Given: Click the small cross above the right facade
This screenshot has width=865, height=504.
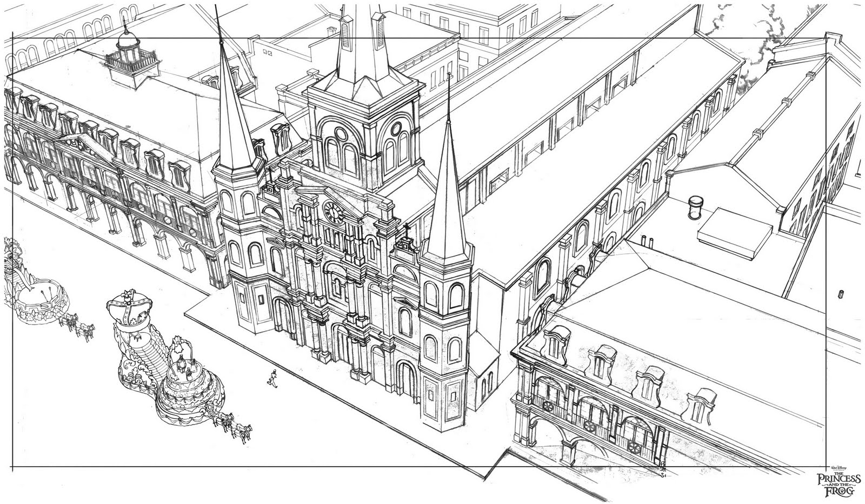Looking at the screenshot, I should pos(408,230).
